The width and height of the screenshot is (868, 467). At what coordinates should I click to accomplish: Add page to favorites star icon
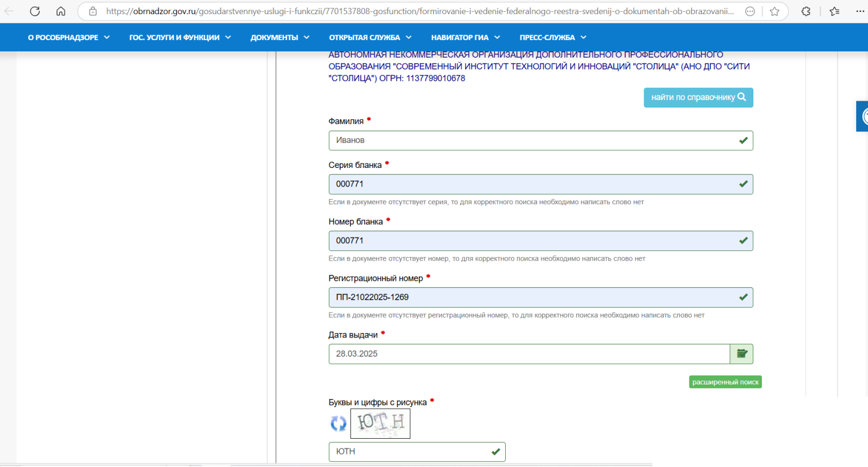(774, 11)
